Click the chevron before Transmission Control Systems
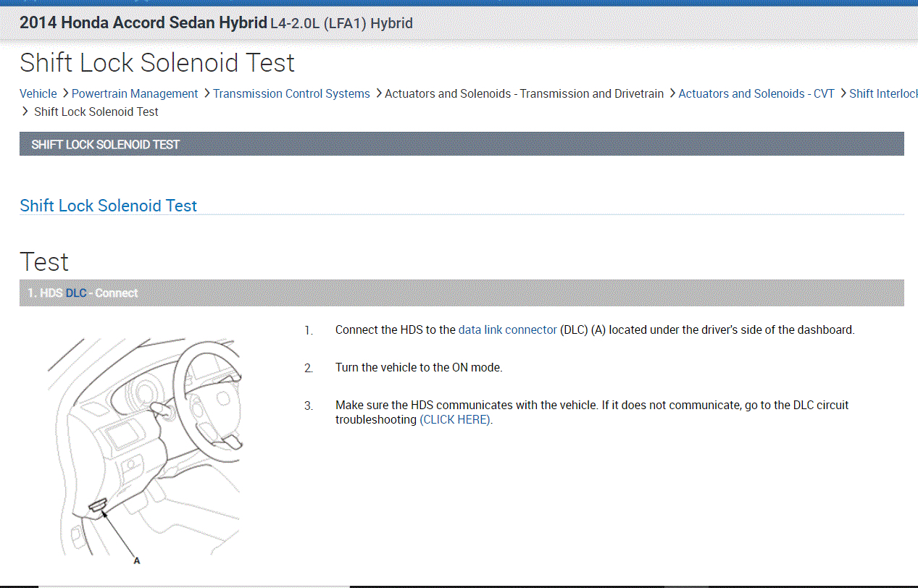918x588 pixels. tap(206, 93)
